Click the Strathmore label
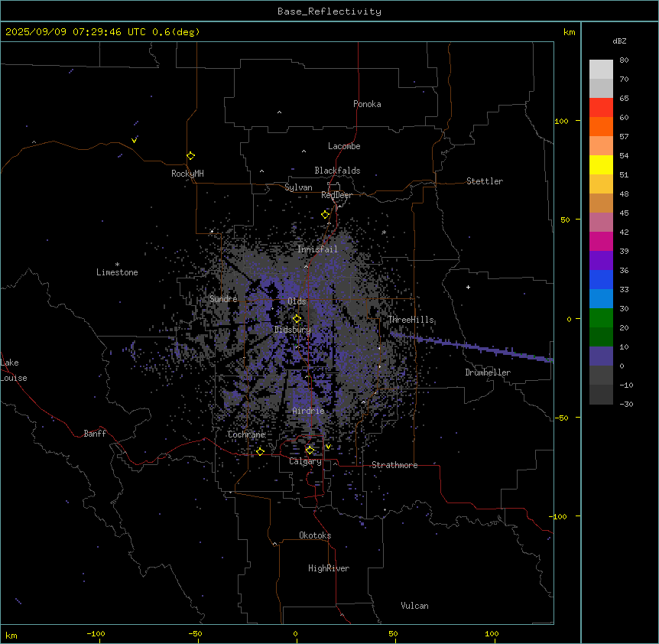The image size is (659, 644). [x=394, y=465]
